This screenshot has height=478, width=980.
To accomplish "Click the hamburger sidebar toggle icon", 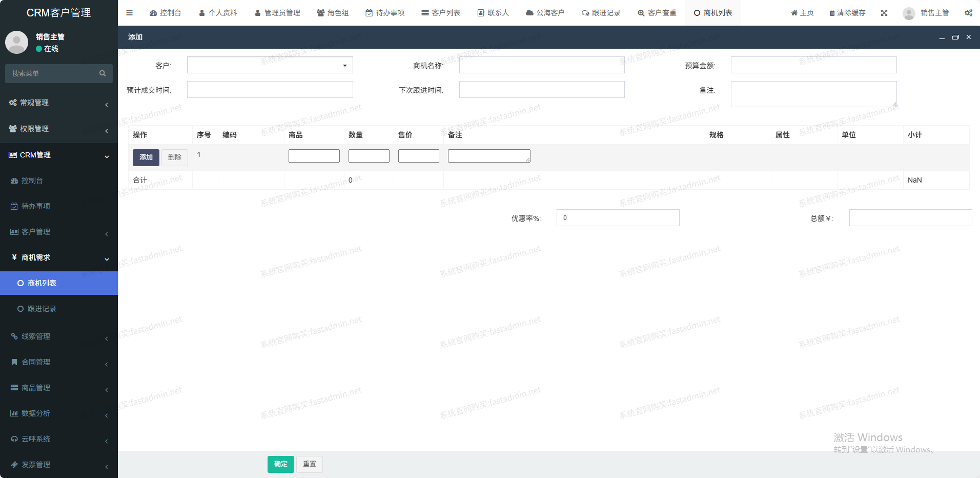I will pyautogui.click(x=129, y=13).
